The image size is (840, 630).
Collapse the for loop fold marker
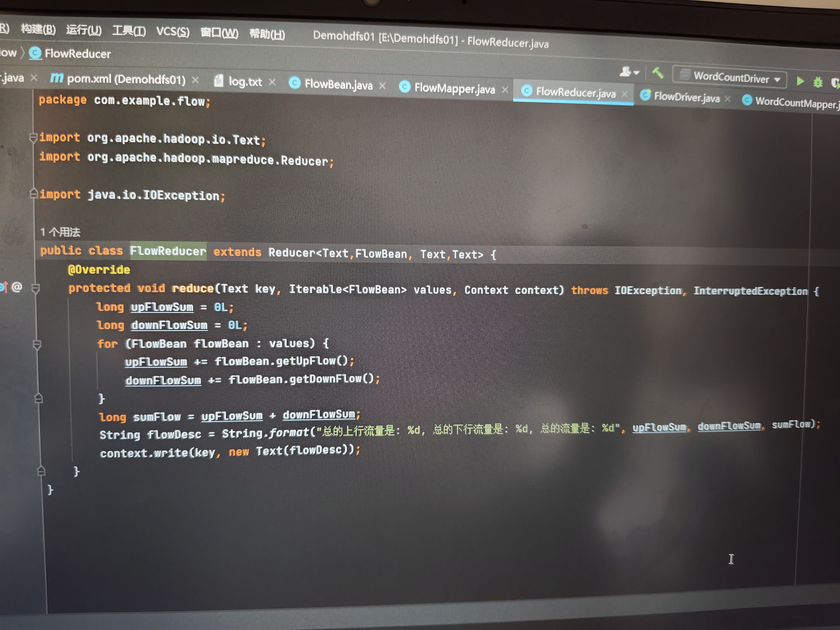37,345
